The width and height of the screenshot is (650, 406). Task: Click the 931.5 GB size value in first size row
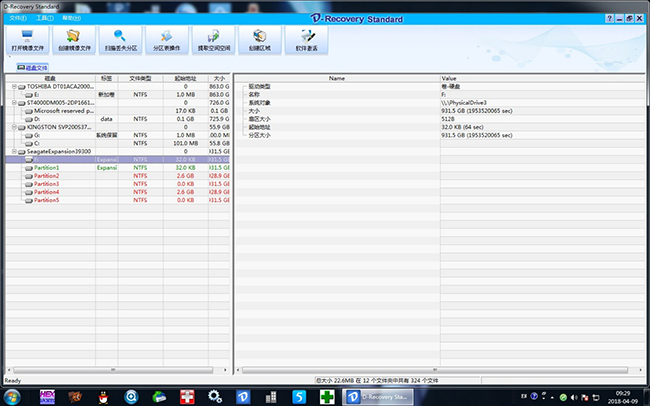[x=477, y=111]
